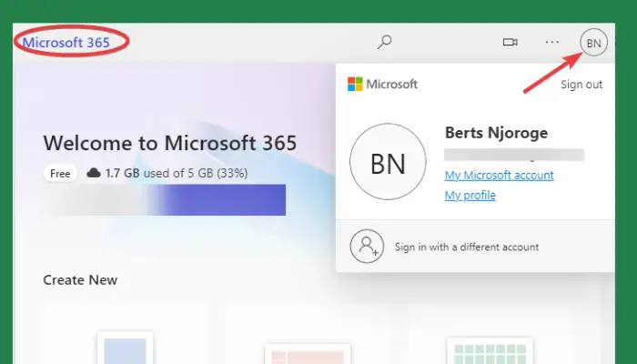
Task: Open My Microsoft account link
Action: [x=499, y=175]
